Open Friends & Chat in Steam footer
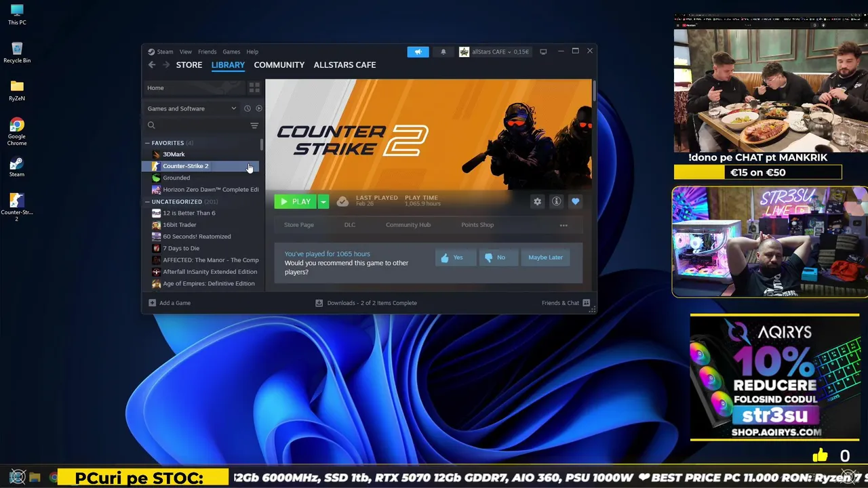 [566, 303]
